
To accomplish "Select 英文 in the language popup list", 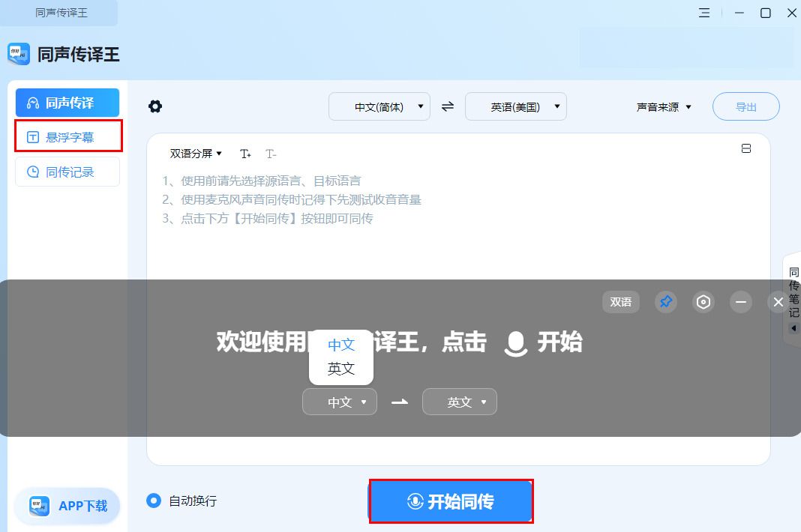I will (340, 368).
